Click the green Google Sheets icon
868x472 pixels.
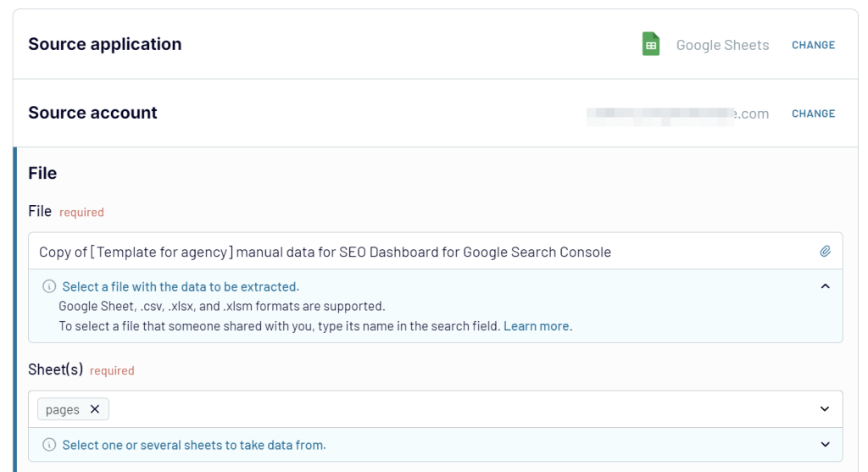click(x=650, y=44)
